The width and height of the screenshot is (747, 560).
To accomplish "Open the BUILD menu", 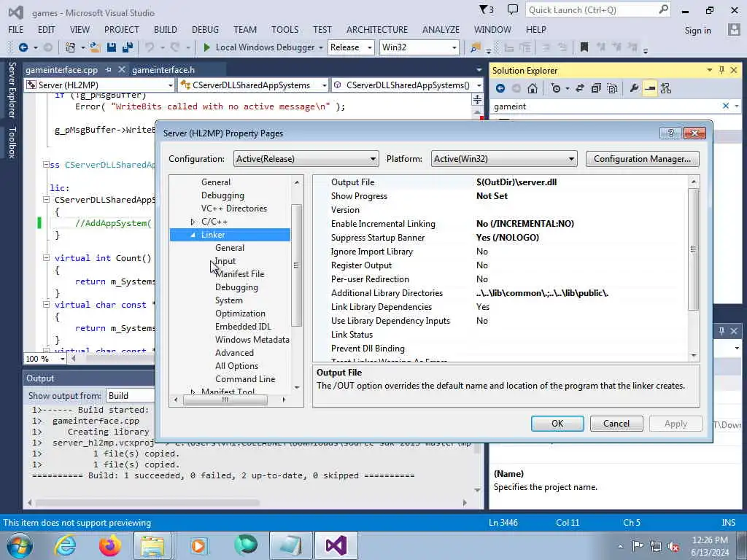I will (x=166, y=29).
